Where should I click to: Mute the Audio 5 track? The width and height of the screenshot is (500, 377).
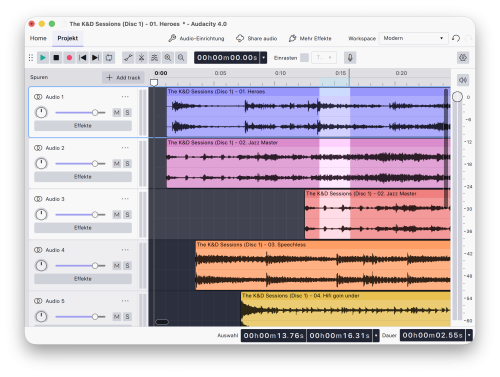click(117, 317)
